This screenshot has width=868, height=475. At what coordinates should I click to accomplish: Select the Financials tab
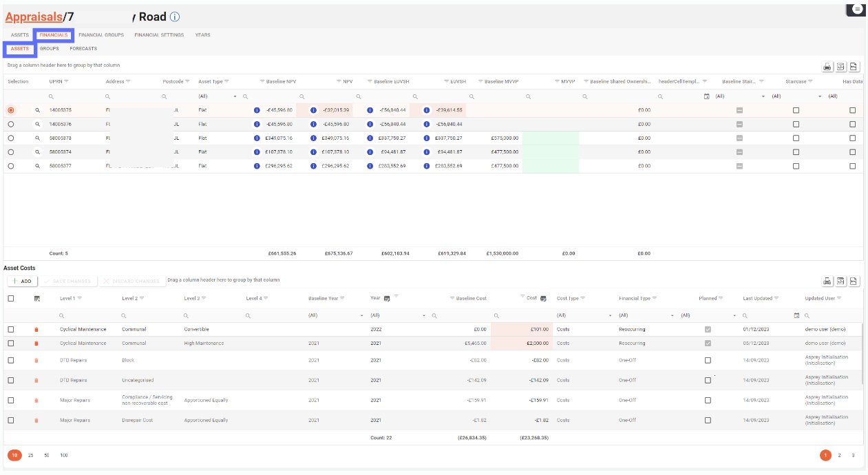[54, 35]
